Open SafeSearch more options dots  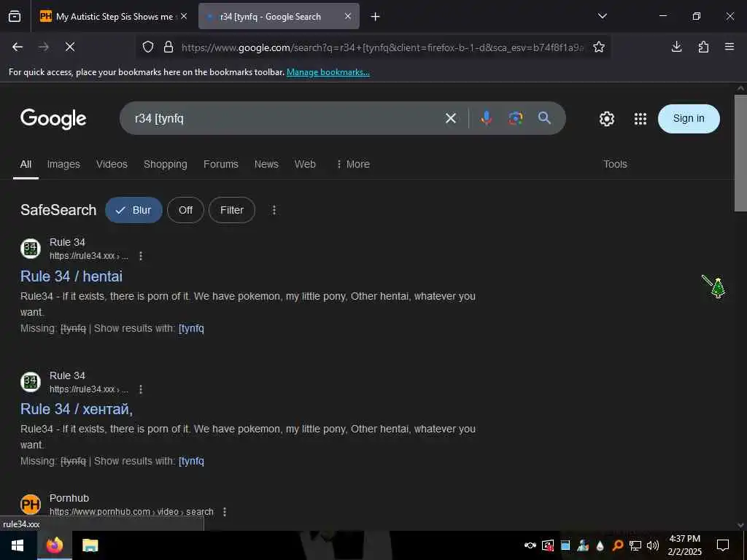click(x=274, y=210)
